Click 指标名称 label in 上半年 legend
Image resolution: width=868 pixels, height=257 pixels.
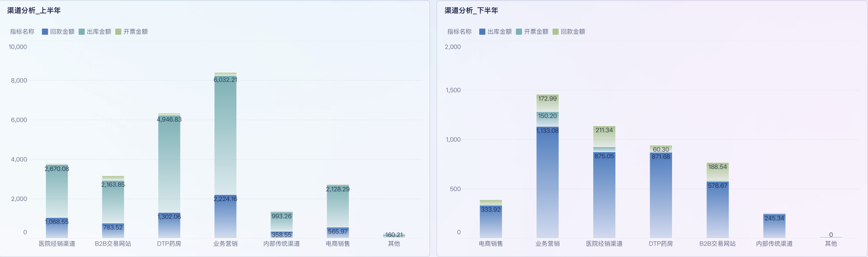point(22,32)
